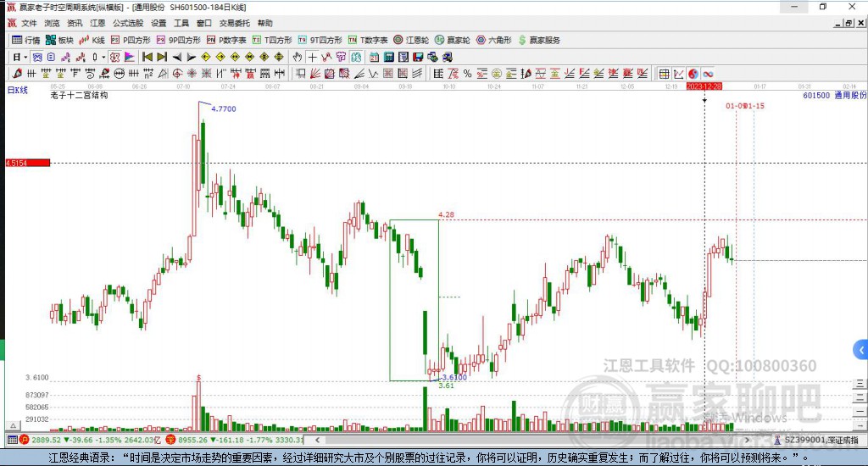Open the 帮助 menu
The height and width of the screenshot is (466, 868).
[264, 23]
